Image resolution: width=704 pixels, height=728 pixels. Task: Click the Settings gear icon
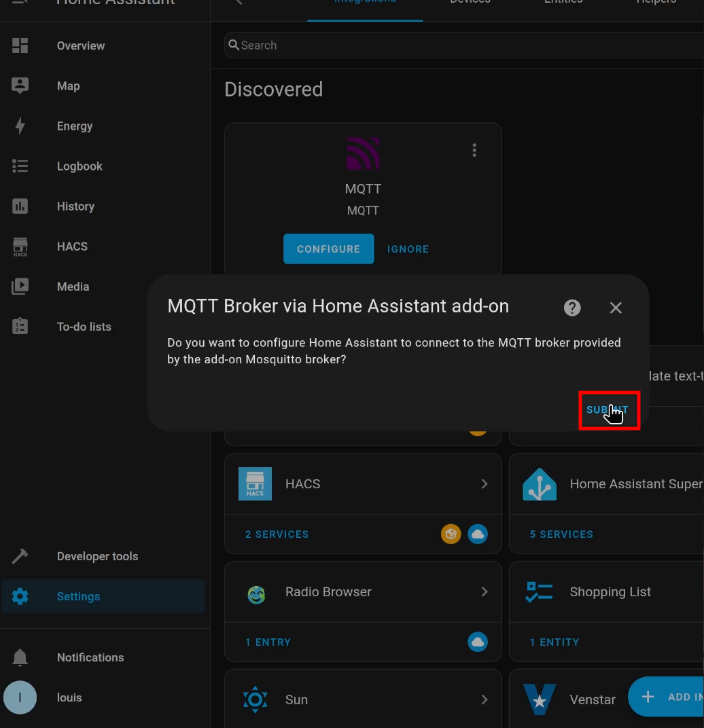click(20, 596)
